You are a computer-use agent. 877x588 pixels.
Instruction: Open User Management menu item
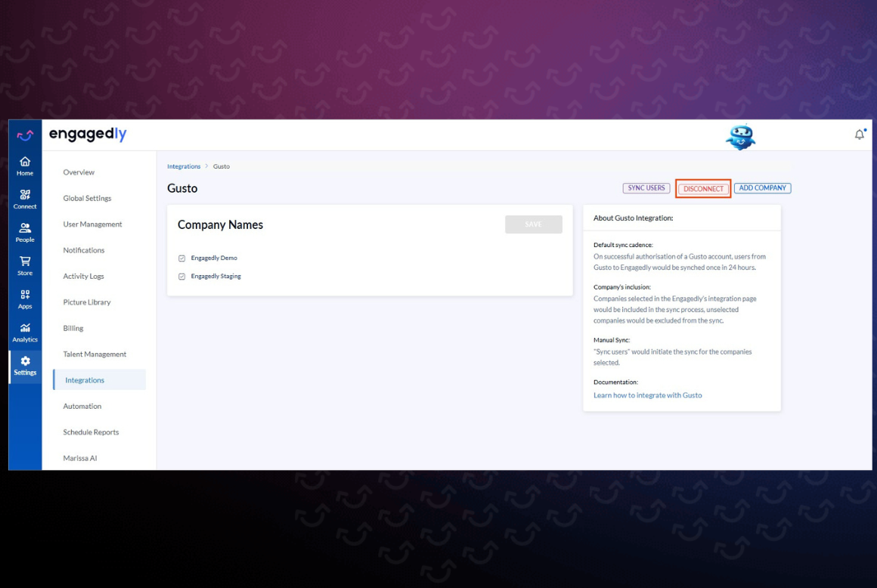(x=92, y=224)
